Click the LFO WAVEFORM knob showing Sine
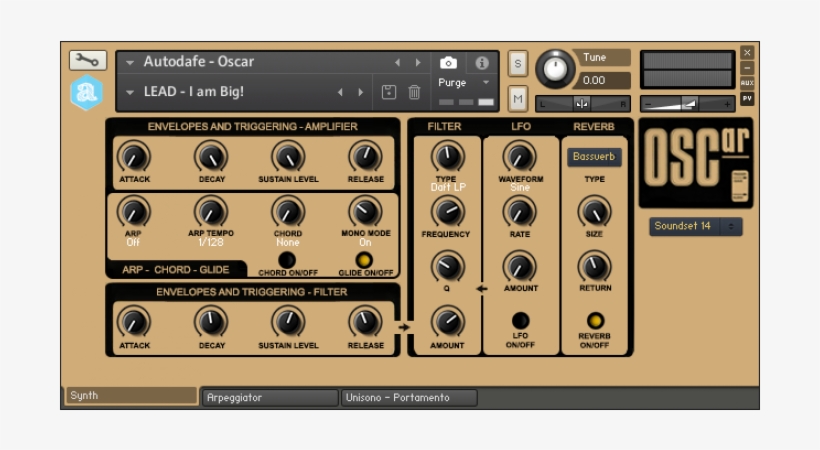The width and height of the screenshot is (820, 450). click(x=520, y=156)
